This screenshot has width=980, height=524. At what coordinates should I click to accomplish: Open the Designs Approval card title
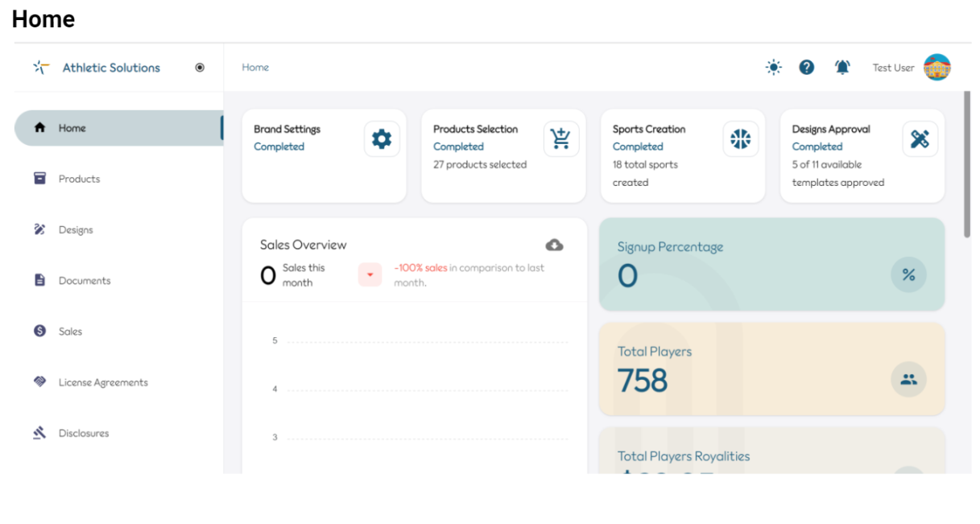click(x=831, y=129)
